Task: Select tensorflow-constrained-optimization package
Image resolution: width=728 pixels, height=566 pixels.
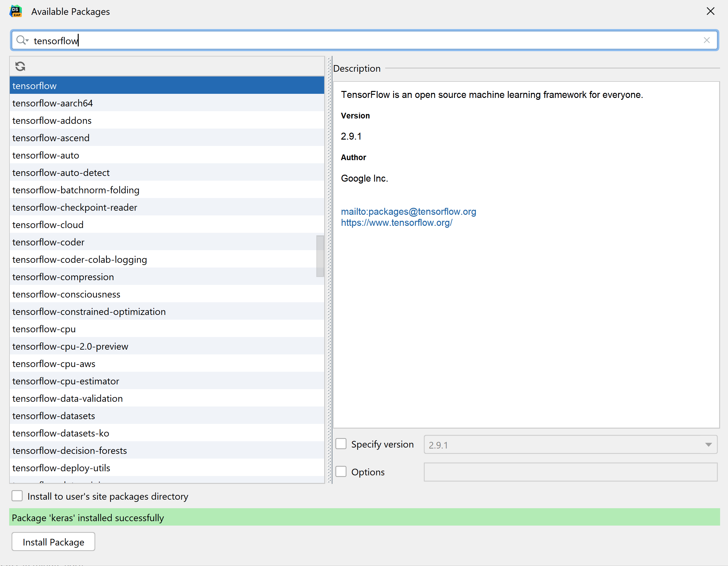Action: (167, 311)
